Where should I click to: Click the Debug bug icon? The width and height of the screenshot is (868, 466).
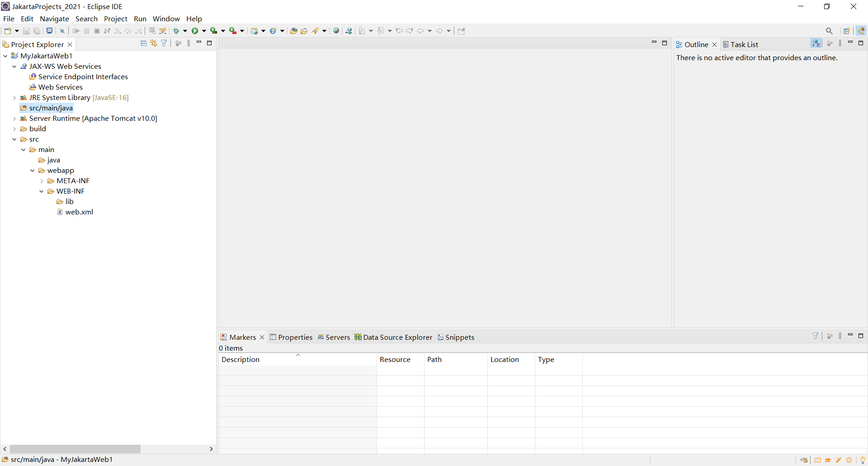point(176,31)
